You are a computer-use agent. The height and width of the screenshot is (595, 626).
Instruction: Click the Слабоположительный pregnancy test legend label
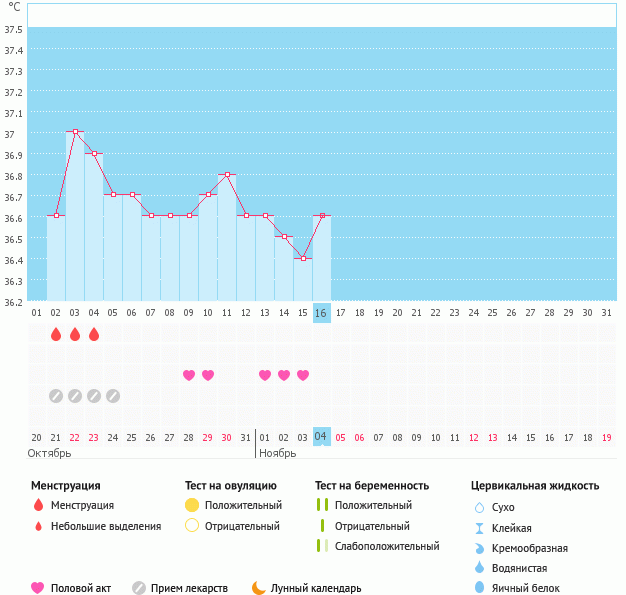[387, 547]
